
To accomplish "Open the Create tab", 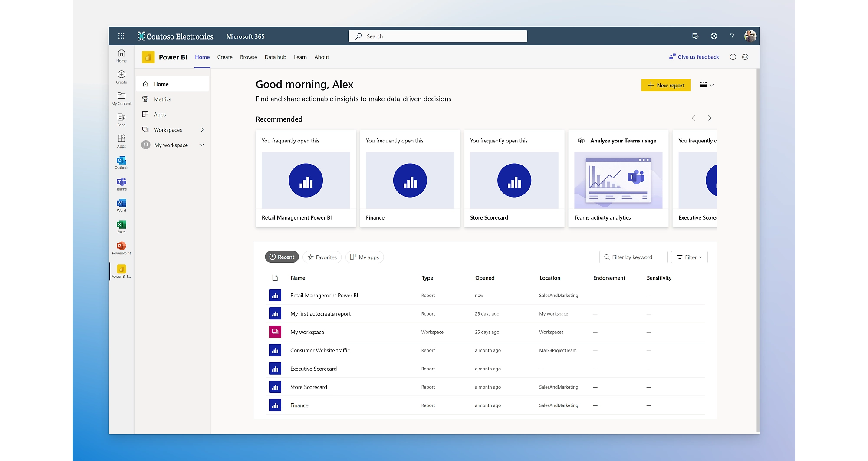I will click(x=225, y=57).
